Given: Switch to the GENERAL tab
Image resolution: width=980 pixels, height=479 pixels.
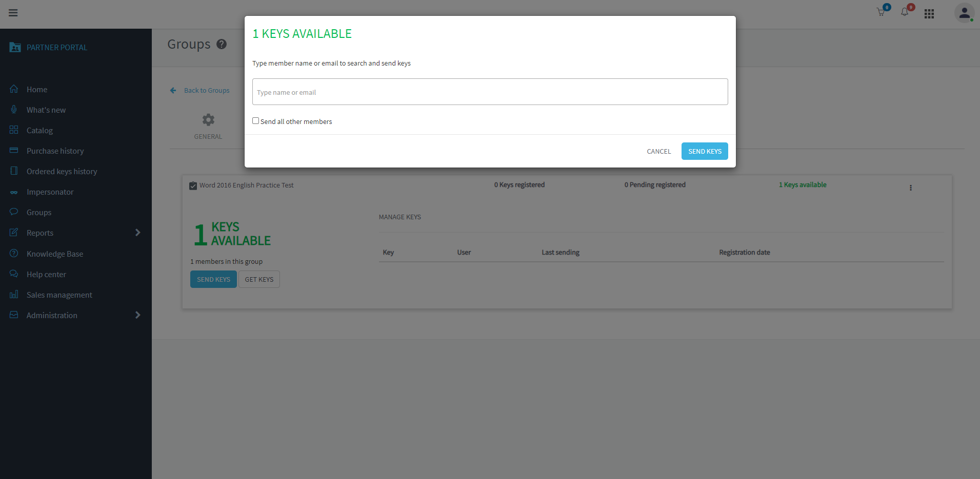Looking at the screenshot, I should point(208,127).
